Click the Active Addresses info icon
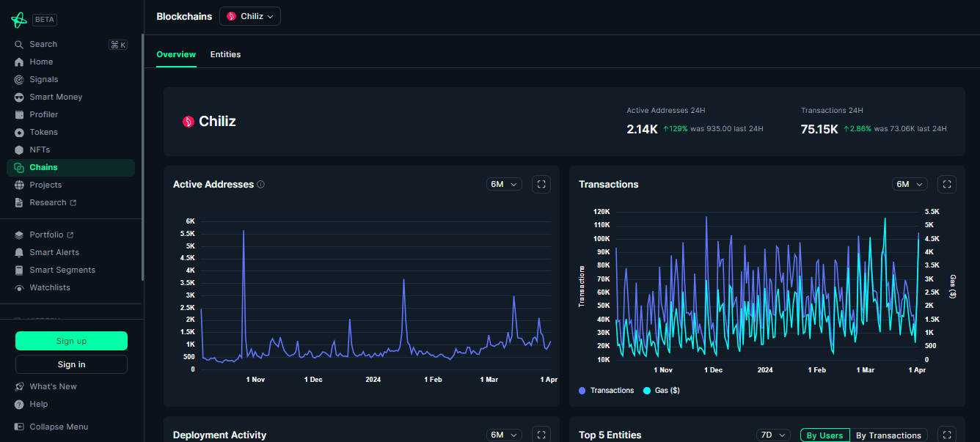980x442 pixels. point(261,185)
